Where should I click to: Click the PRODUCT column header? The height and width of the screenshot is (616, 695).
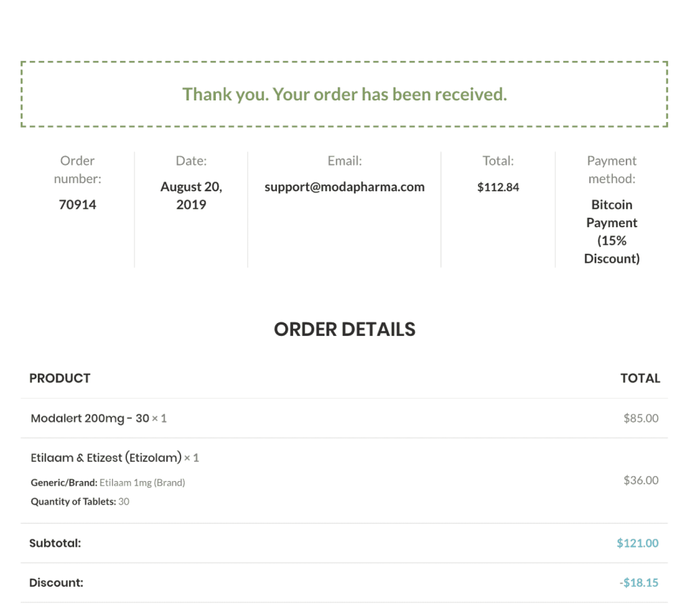[60, 379]
